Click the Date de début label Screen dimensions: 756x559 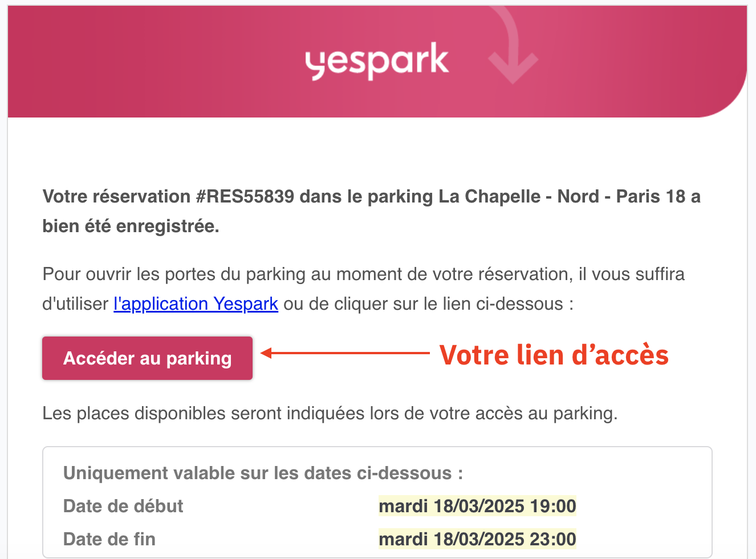(x=123, y=506)
